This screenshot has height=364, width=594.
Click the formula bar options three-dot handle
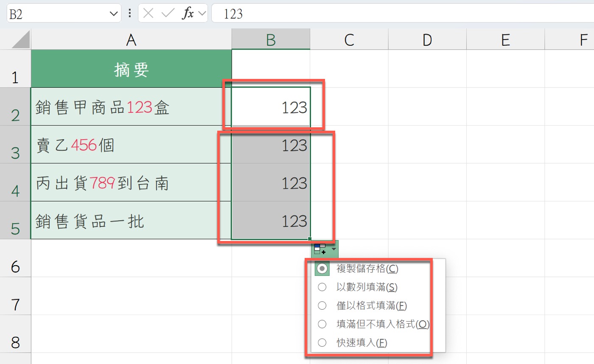[x=129, y=14]
